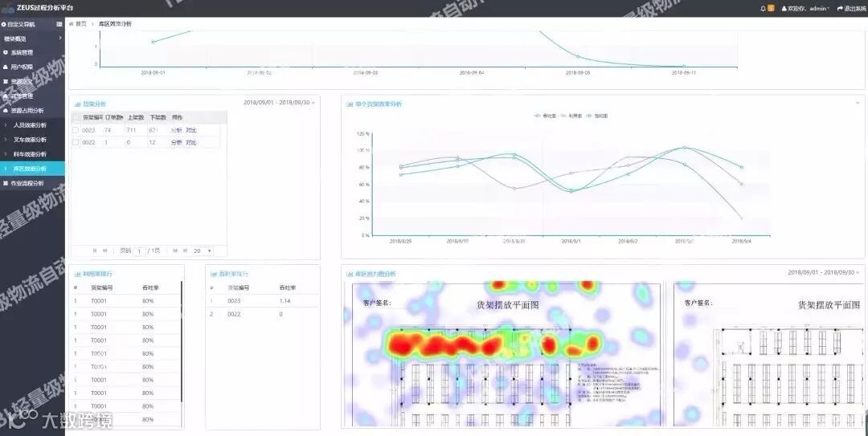868x436 pixels.
Task: Click chart icon beside 吞吐率排行 title
Action: 214,274
